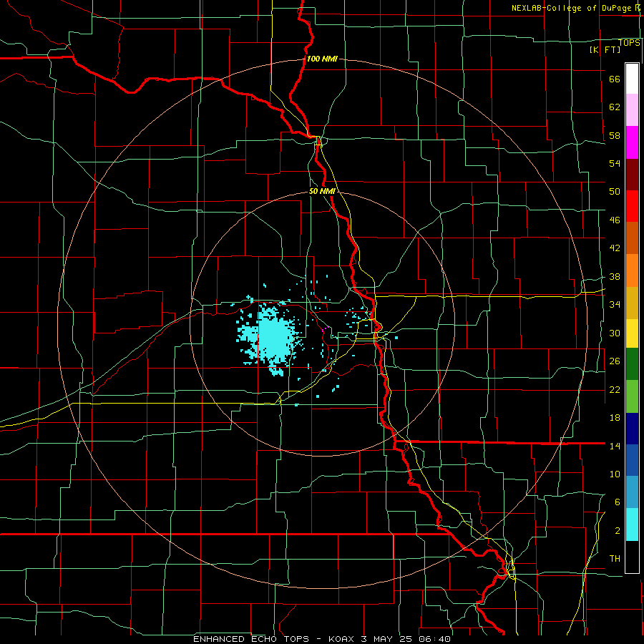Click the legend value '46'

tap(615, 220)
